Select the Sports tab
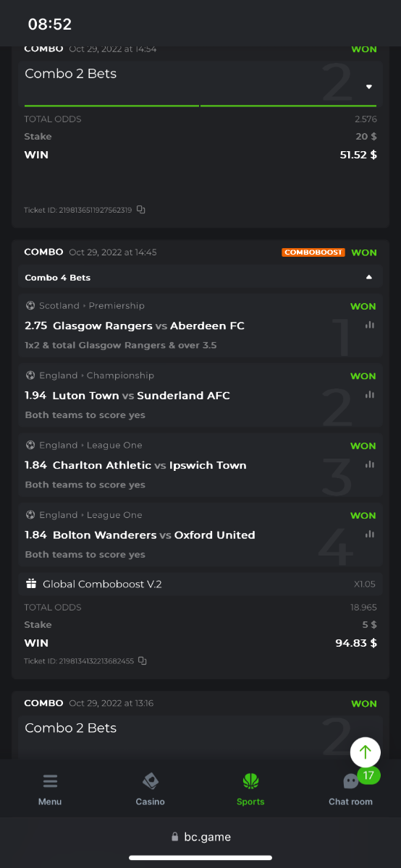The width and height of the screenshot is (401, 868). pos(250,789)
